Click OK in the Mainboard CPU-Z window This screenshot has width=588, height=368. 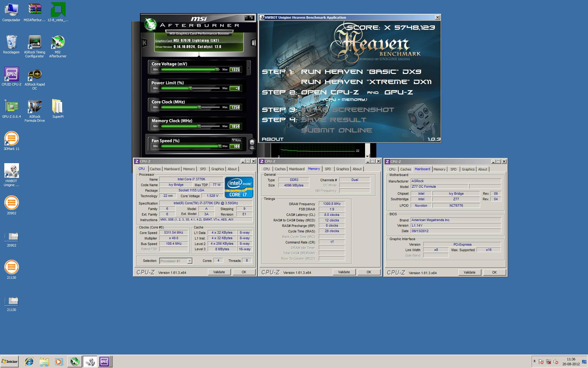point(494,272)
